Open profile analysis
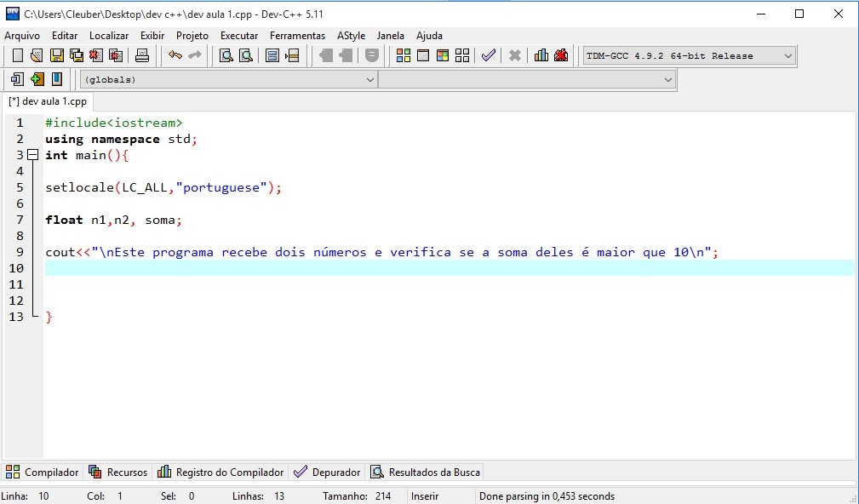Screen dimensions: 859x504 pos(541,55)
